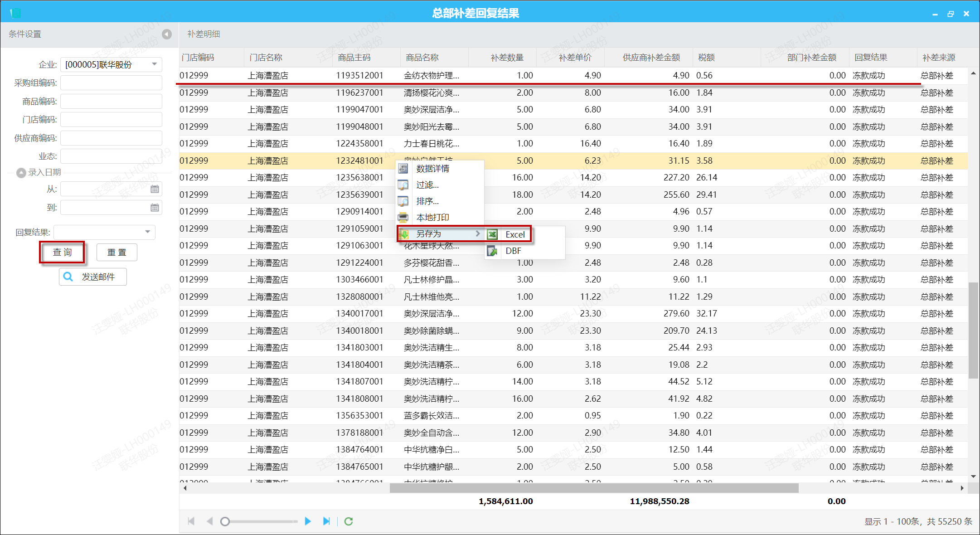The image size is (980, 535).
Task: Click the 另存为 save icon
Action: (x=404, y=234)
